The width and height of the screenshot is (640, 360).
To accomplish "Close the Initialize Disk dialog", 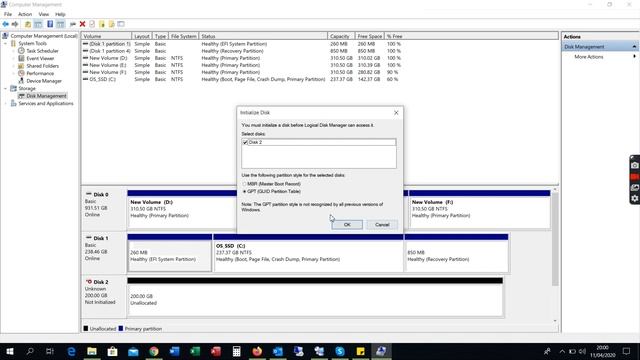I will (x=396, y=113).
